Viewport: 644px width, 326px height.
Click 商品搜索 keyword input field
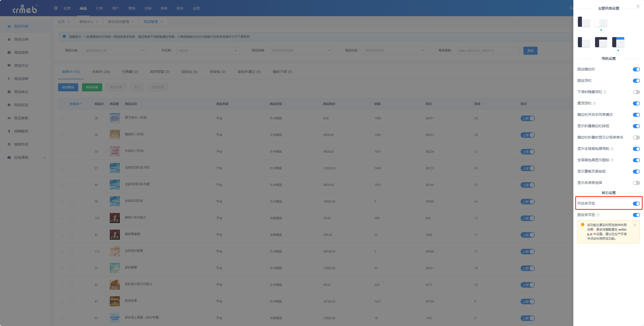[488, 51]
